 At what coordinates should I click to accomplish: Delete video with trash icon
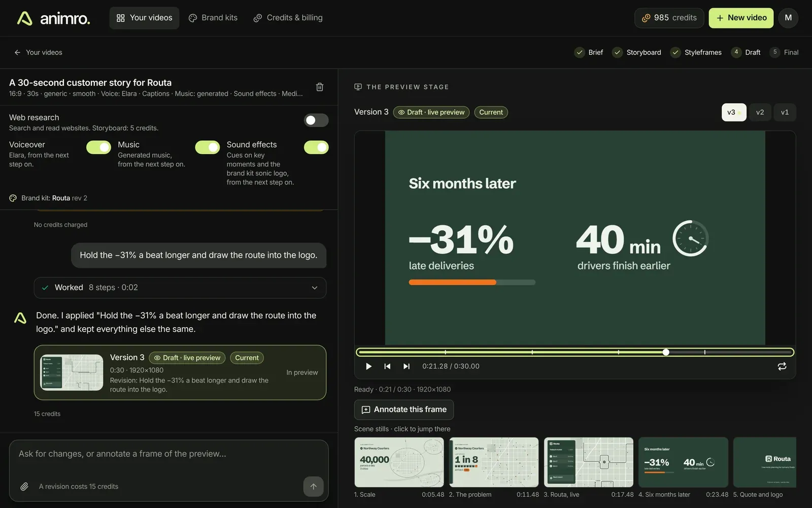(x=320, y=87)
